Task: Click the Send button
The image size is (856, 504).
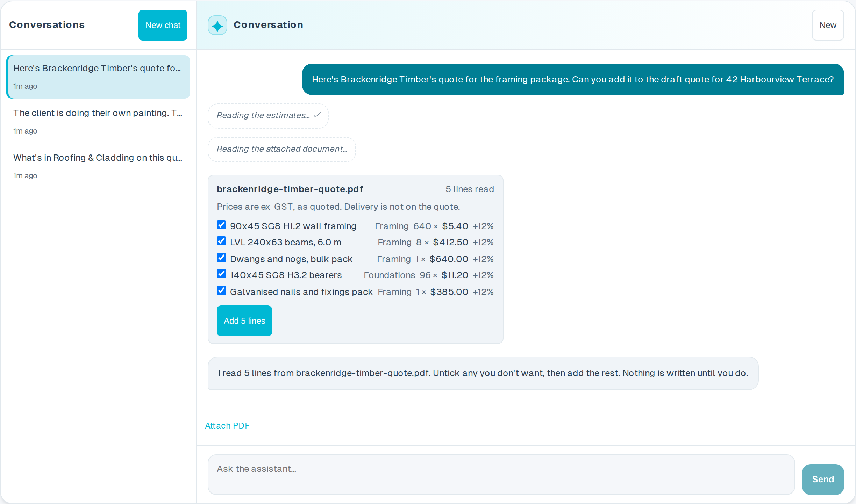Action: (x=823, y=480)
